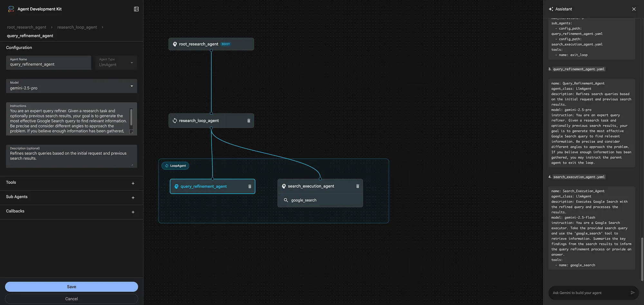Click the search_execution_agent node icon
This screenshot has height=305, width=644.
click(x=284, y=186)
